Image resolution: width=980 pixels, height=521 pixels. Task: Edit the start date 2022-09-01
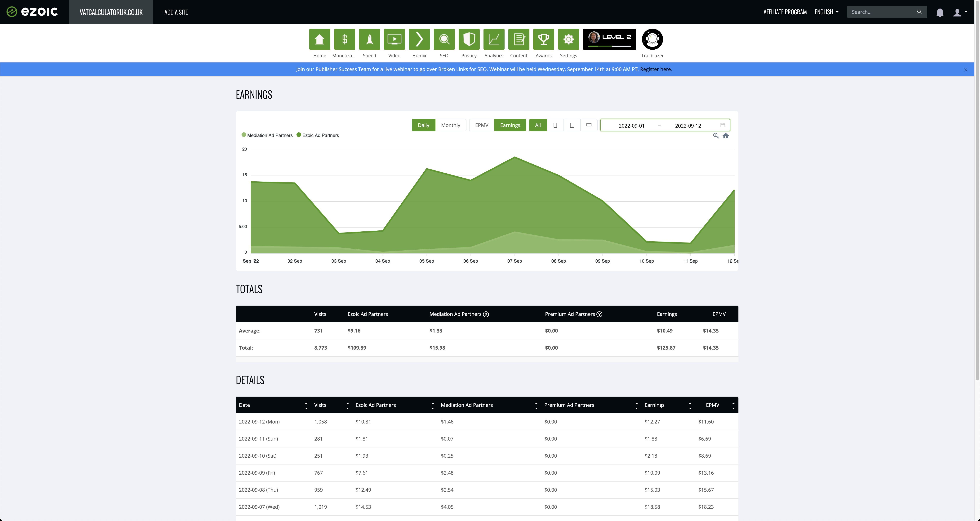click(x=631, y=126)
